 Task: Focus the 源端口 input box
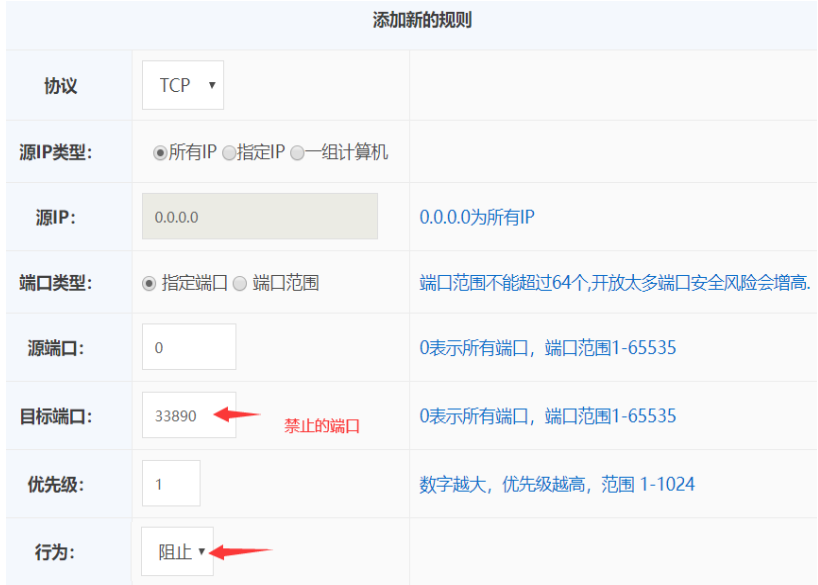click(189, 348)
